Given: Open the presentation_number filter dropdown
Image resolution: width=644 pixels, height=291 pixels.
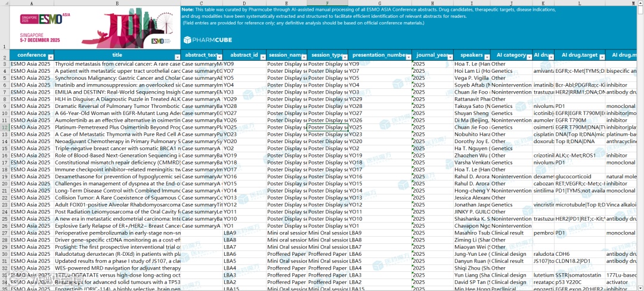Looking at the screenshot, I should pyautogui.click(x=408, y=57).
